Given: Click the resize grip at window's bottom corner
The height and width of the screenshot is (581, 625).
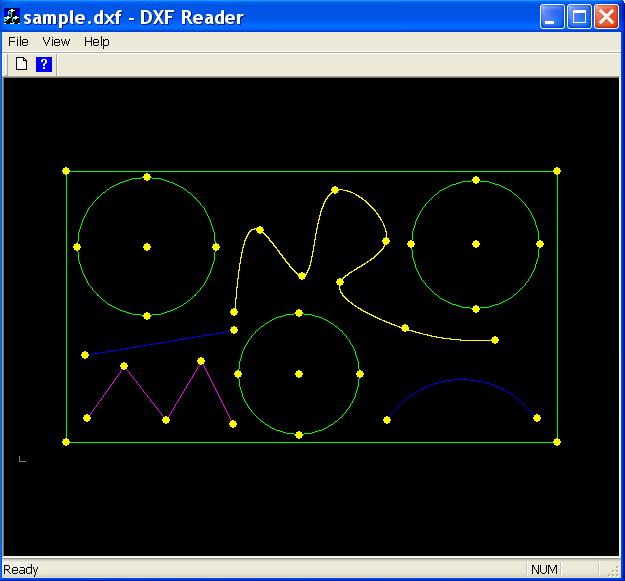Looking at the screenshot, I should point(613,571).
